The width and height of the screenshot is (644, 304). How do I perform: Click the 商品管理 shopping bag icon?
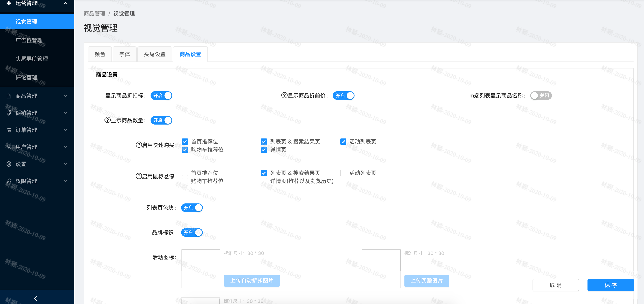click(x=9, y=96)
